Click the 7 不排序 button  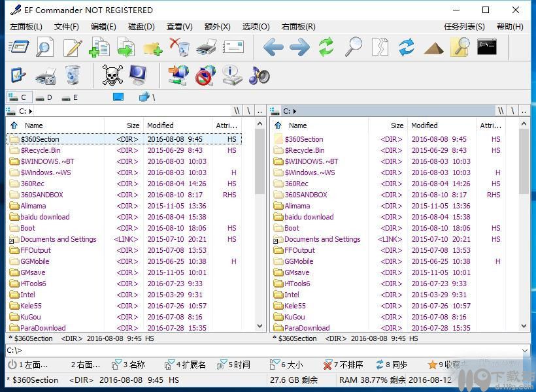[343, 365]
